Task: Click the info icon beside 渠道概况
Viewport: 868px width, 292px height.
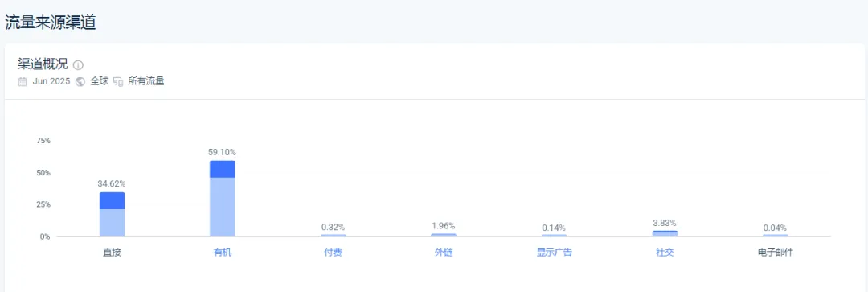Action: 78,65
